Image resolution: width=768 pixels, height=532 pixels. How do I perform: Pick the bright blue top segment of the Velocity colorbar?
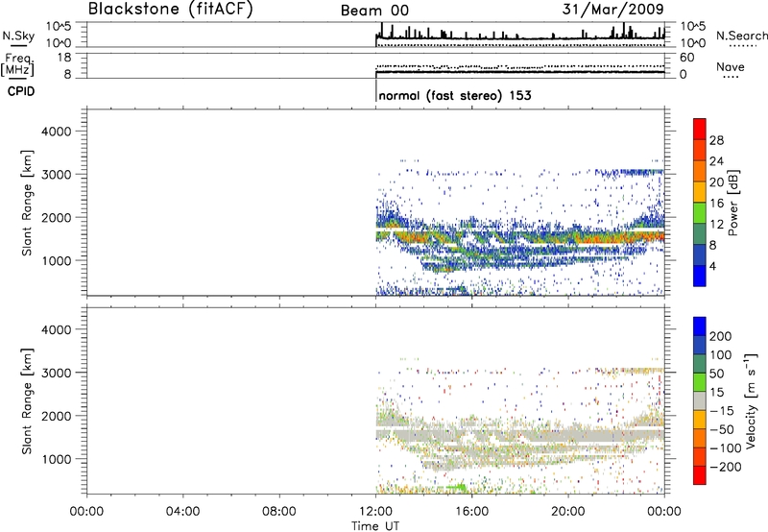tap(700, 326)
